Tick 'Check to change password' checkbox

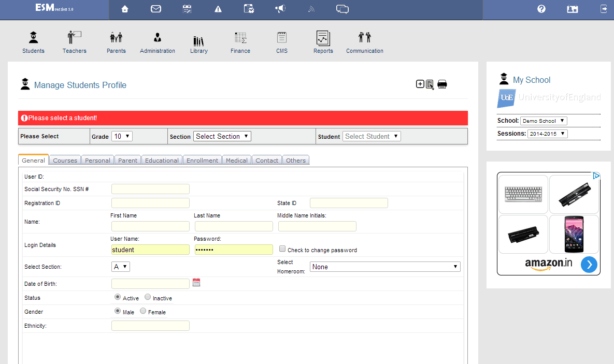point(282,249)
